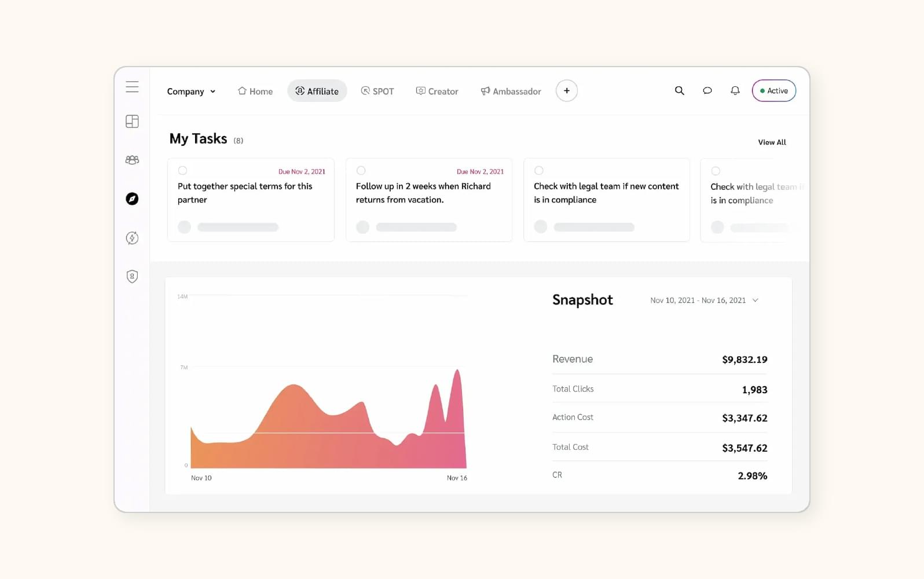Tick the first "Check with legal team" task circle
This screenshot has width=924, height=579.
pos(539,171)
